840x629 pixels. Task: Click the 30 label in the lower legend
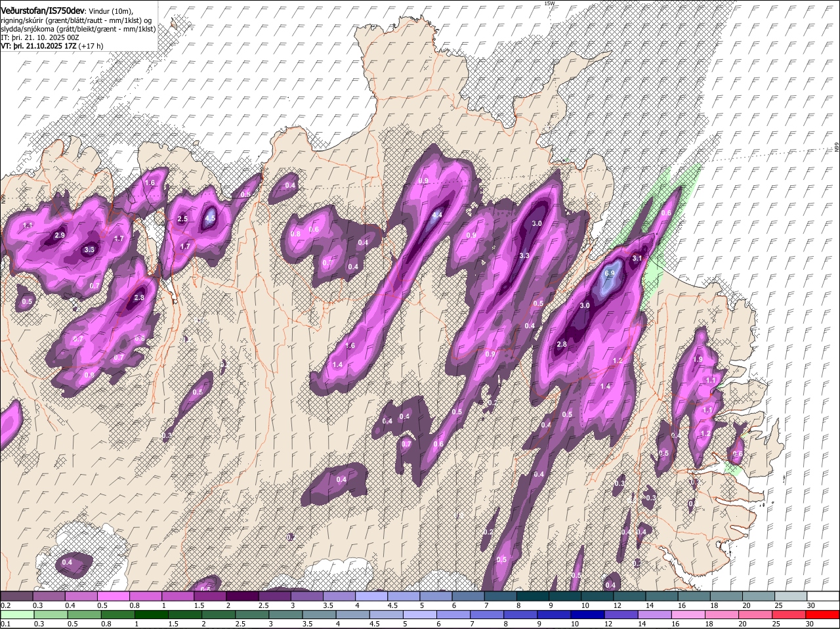809,624
